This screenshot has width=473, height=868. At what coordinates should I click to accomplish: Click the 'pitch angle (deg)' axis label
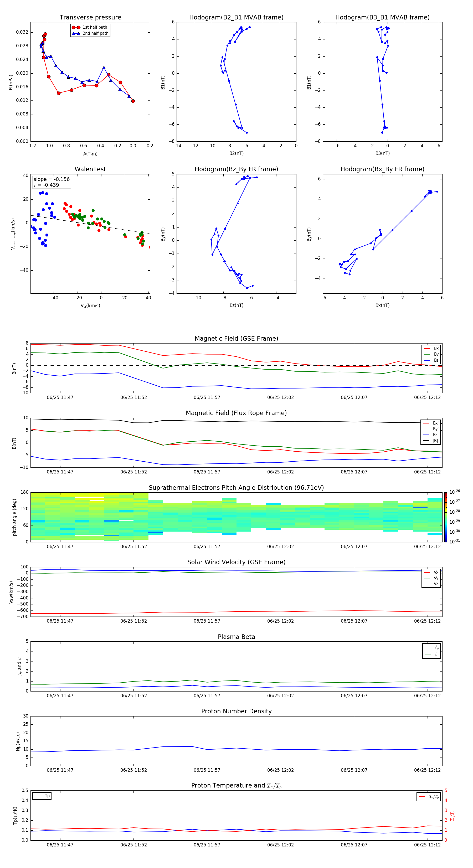pos(14,517)
